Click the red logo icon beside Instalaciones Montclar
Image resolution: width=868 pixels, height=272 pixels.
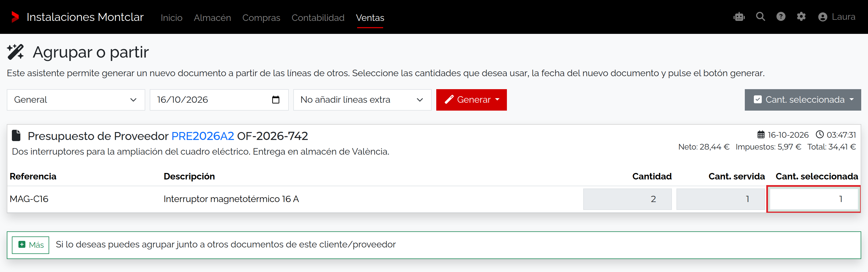(15, 17)
